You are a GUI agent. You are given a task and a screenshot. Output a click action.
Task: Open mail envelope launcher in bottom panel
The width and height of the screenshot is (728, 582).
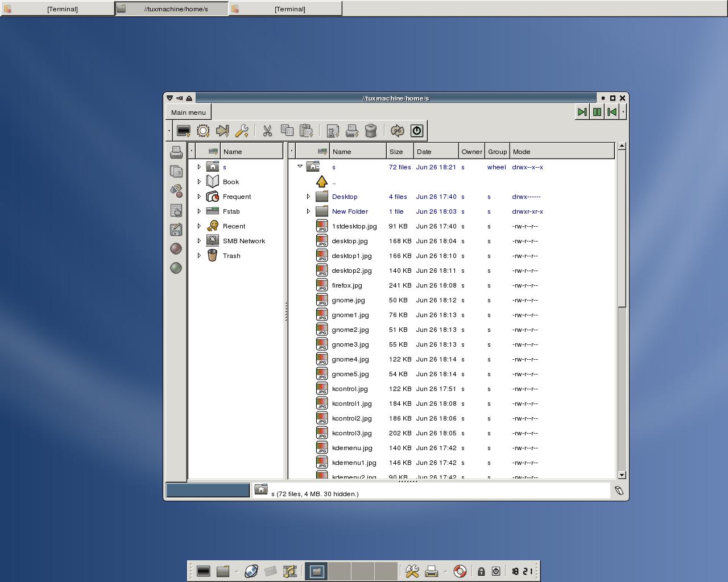pyautogui.click(x=271, y=571)
